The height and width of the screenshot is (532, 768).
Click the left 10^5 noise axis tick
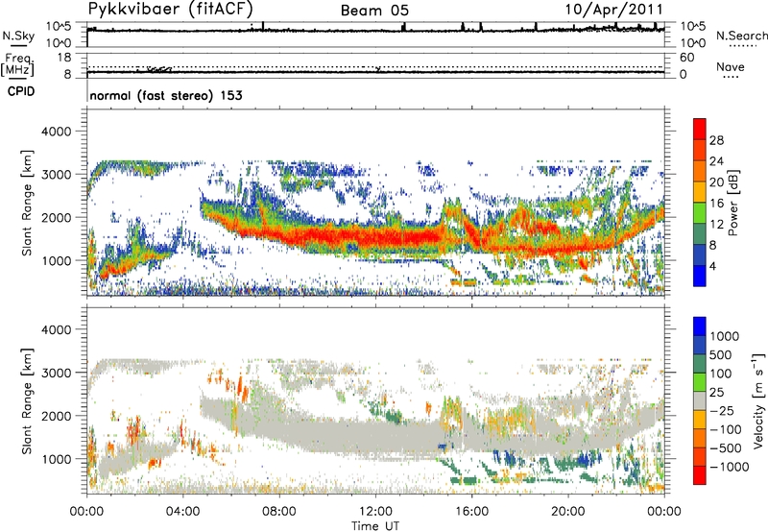tap(59, 27)
